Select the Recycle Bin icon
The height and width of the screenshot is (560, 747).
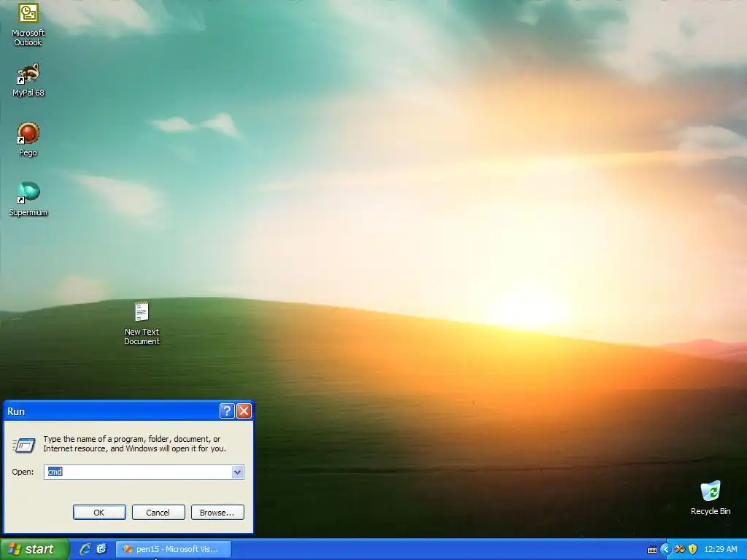coord(711,498)
